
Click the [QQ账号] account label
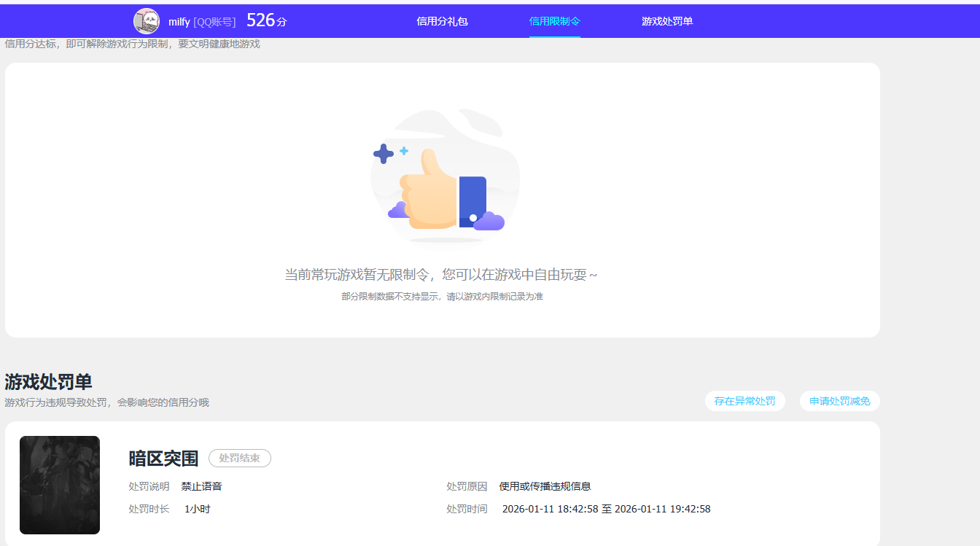pyautogui.click(x=214, y=22)
